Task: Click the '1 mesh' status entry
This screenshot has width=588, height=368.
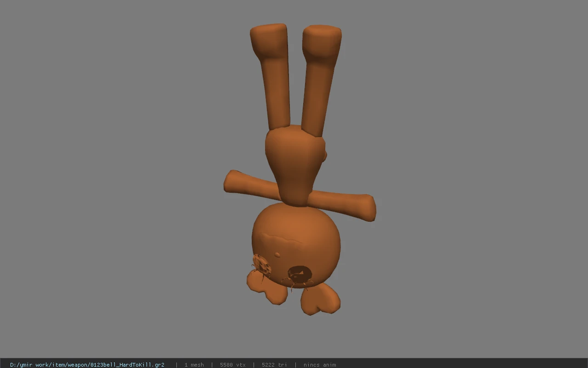Action: tap(194, 365)
